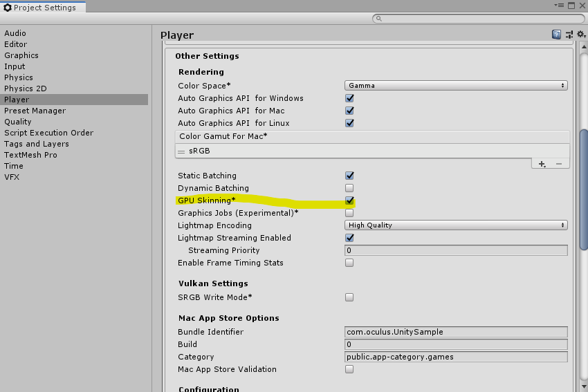Open the window options menu icon
This screenshot has height=392, width=588.
tap(559, 6)
